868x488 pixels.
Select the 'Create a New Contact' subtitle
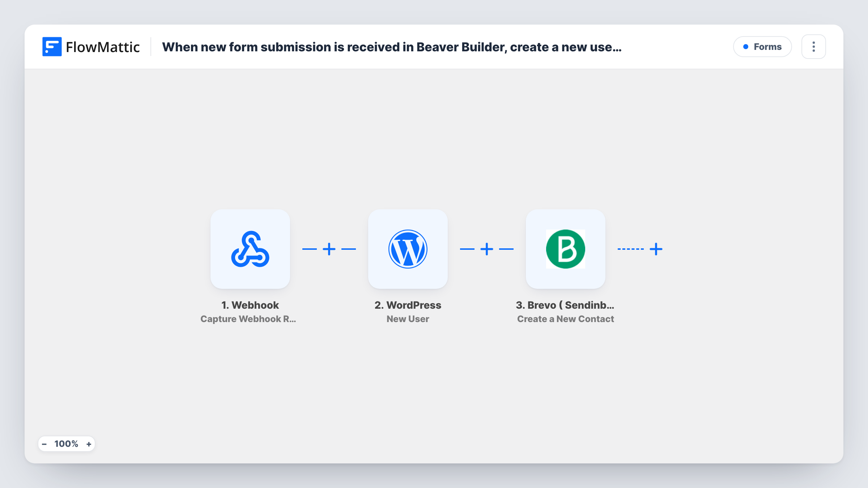[x=566, y=319]
